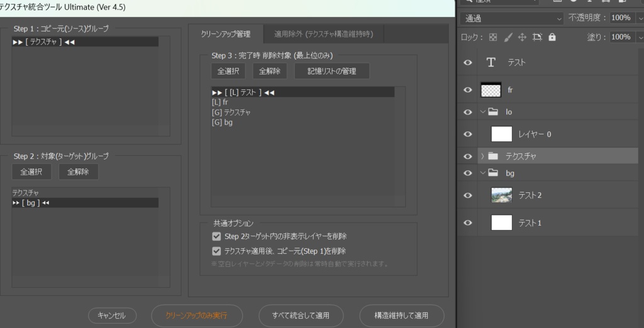Click the prevent artboard auto-nesting lock icon

tap(537, 37)
